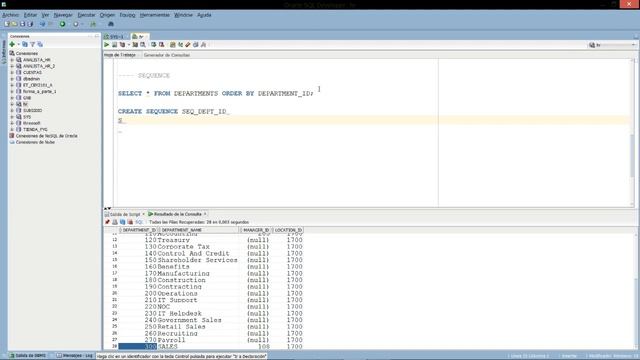Switch to the SYS worksheet tab

point(116,37)
